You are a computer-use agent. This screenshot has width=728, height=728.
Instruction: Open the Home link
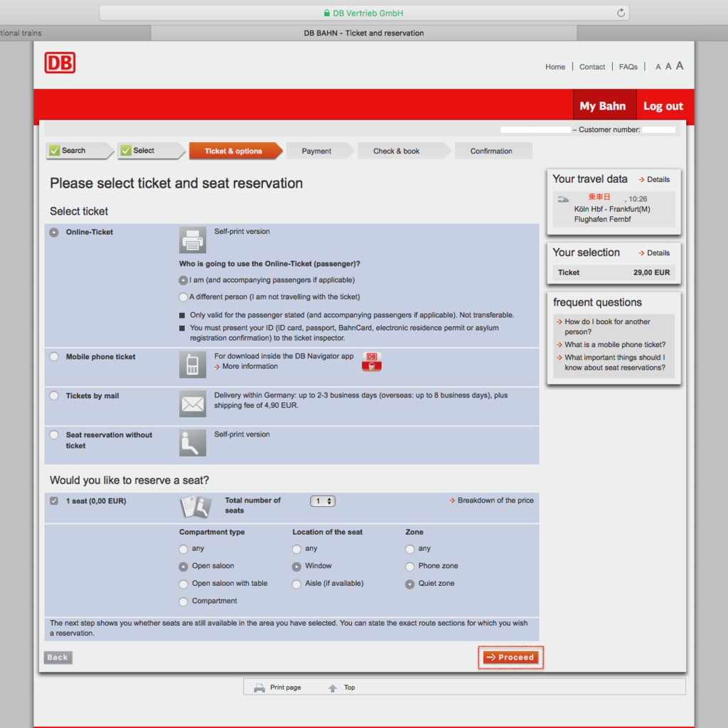pos(555,67)
